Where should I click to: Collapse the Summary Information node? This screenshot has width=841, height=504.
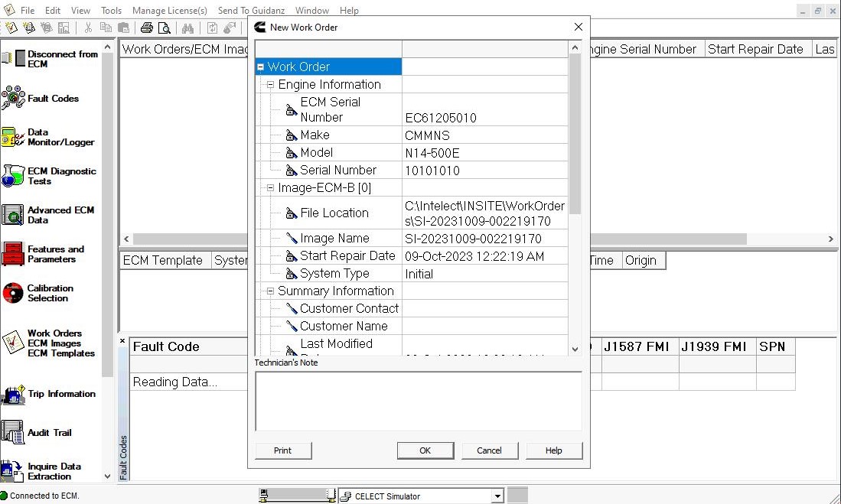270,291
